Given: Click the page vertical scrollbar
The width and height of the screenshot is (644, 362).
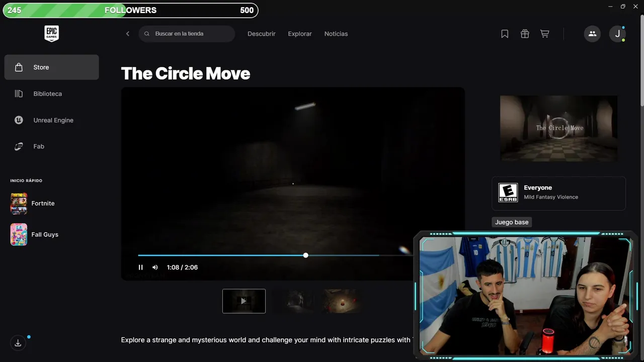Looking at the screenshot, I should [x=641, y=60].
